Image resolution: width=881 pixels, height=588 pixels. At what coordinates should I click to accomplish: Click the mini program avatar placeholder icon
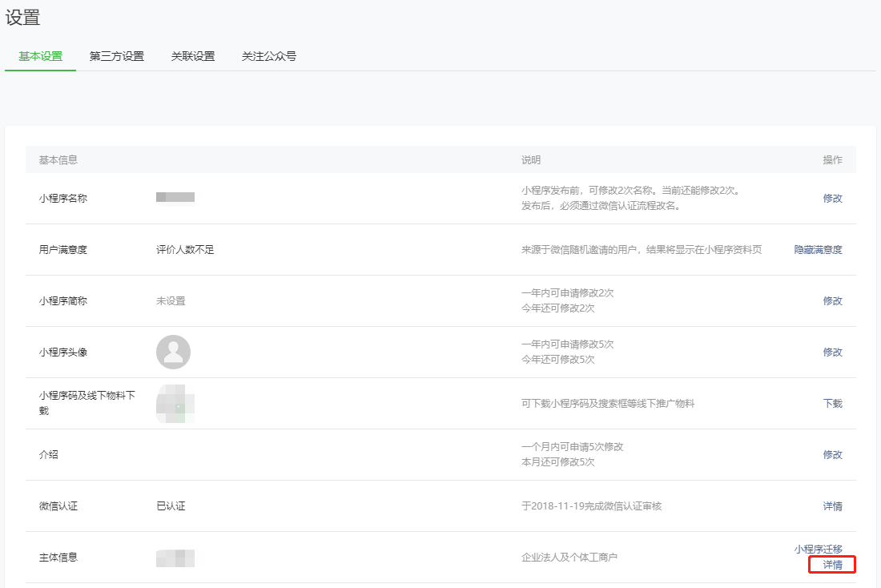pos(173,352)
